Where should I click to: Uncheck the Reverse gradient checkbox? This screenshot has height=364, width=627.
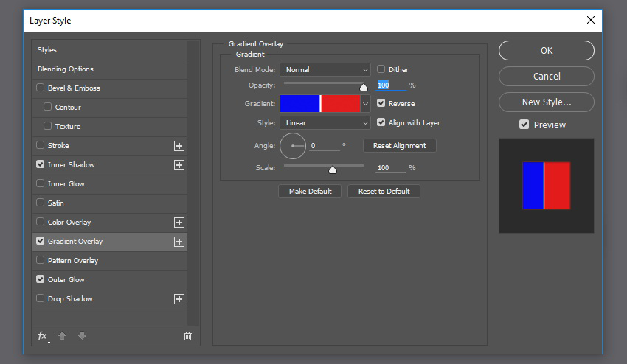tap(381, 103)
